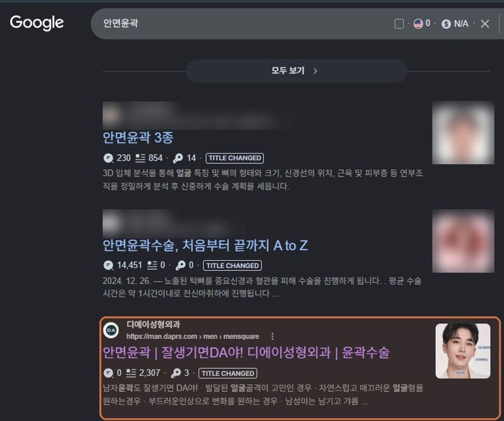Click the 디에이성형외과 site name
504x421 pixels.
(153, 325)
